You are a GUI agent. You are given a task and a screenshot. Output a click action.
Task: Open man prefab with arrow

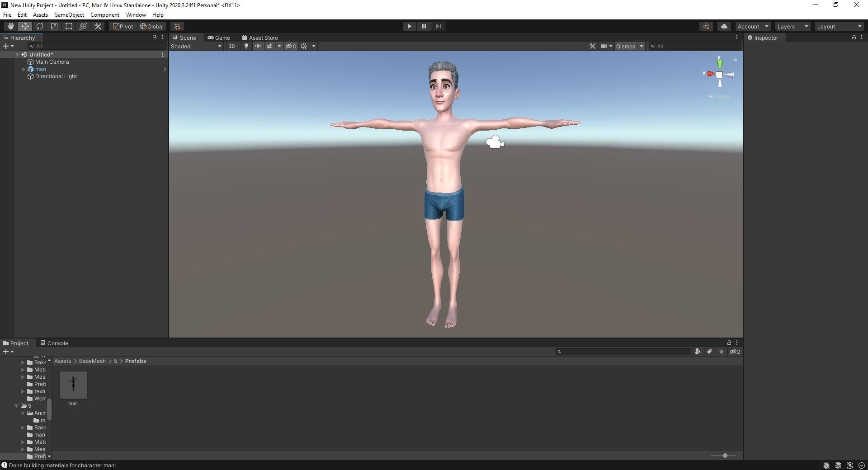tap(165, 69)
